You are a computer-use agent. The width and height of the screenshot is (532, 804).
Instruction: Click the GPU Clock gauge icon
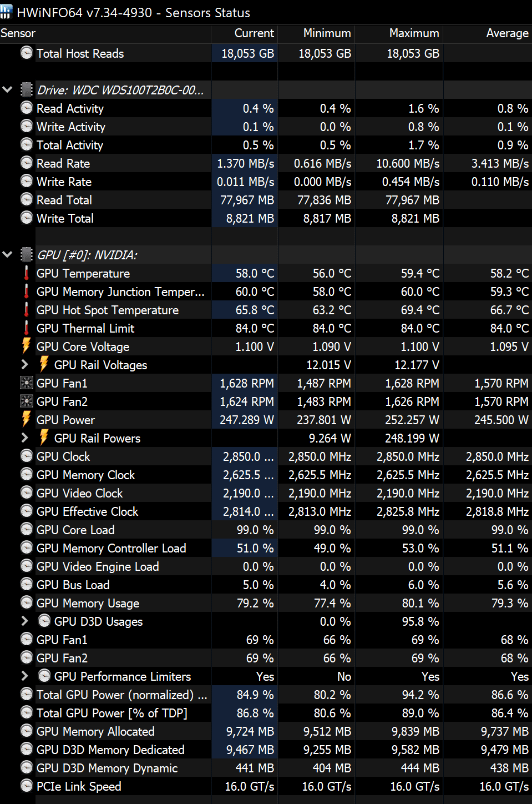(26, 456)
